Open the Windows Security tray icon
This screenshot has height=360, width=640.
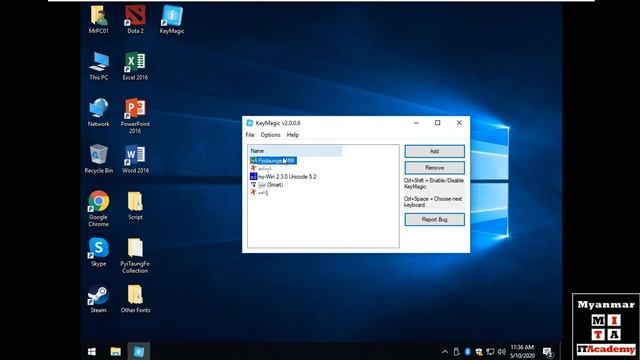(x=479, y=351)
